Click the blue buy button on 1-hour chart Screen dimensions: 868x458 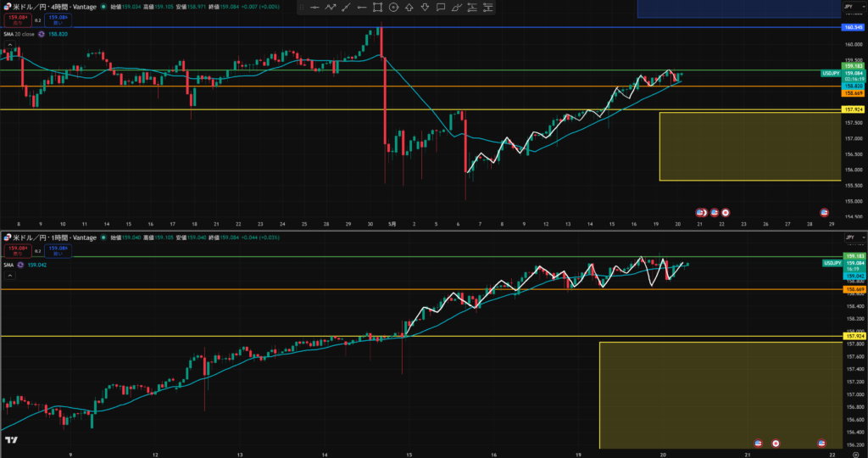[58, 251]
